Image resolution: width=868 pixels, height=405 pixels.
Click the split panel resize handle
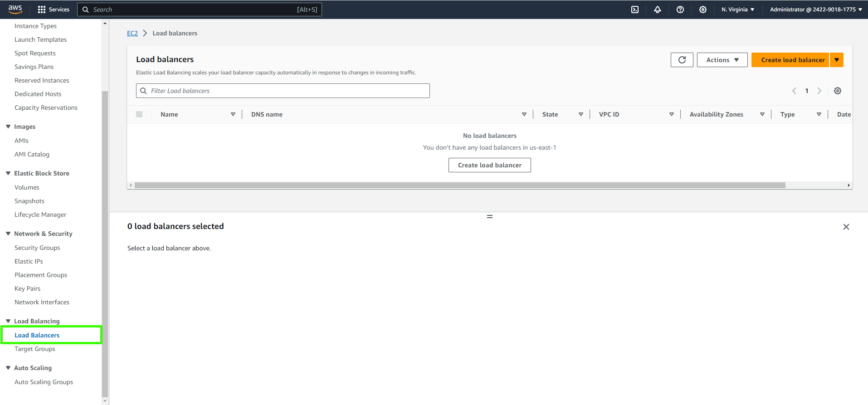(x=490, y=217)
